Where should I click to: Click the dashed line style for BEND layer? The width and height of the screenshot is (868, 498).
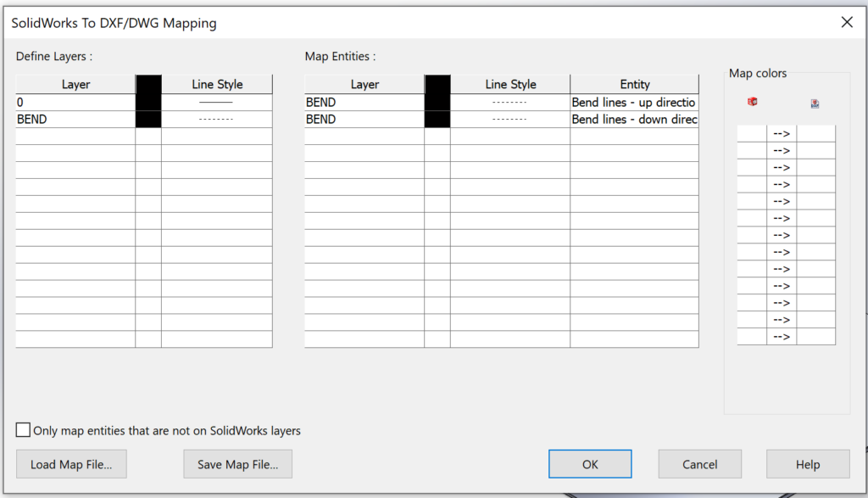pyautogui.click(x=216, y=119)
